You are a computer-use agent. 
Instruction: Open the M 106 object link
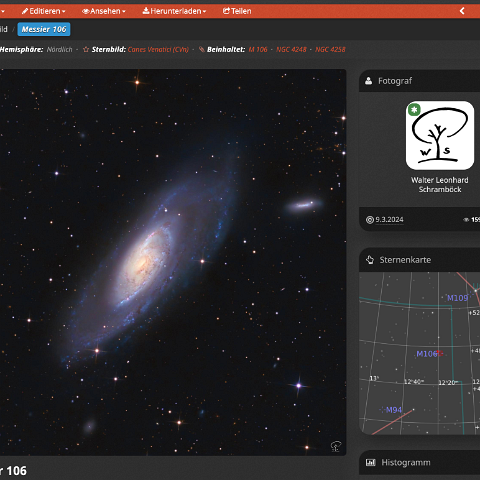(x=258, y=50)
